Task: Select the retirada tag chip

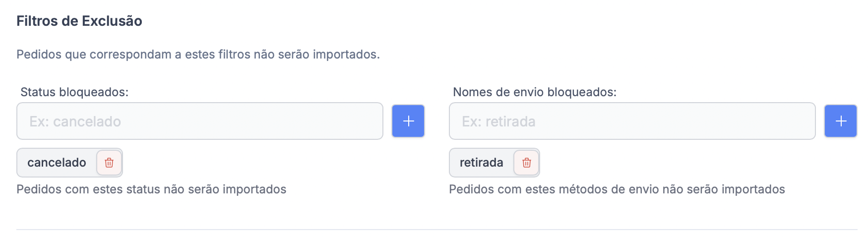Action: point(481,163)
